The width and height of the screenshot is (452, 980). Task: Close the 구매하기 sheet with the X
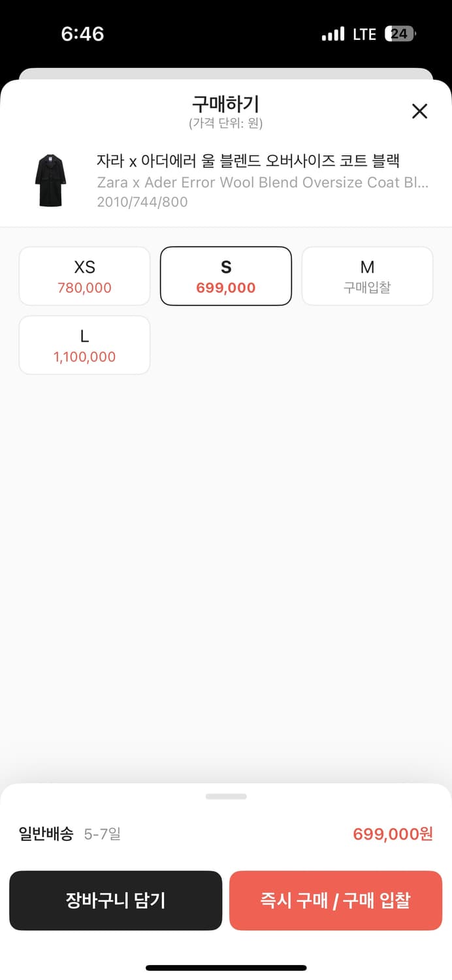point(419,111)
